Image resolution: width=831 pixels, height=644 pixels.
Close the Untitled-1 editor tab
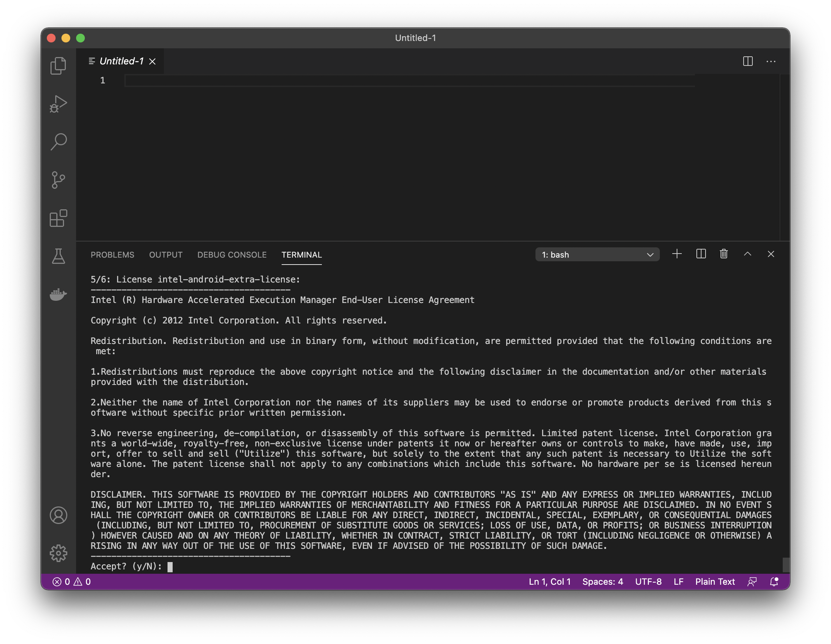pyautogui.click(x=152, y=61)
